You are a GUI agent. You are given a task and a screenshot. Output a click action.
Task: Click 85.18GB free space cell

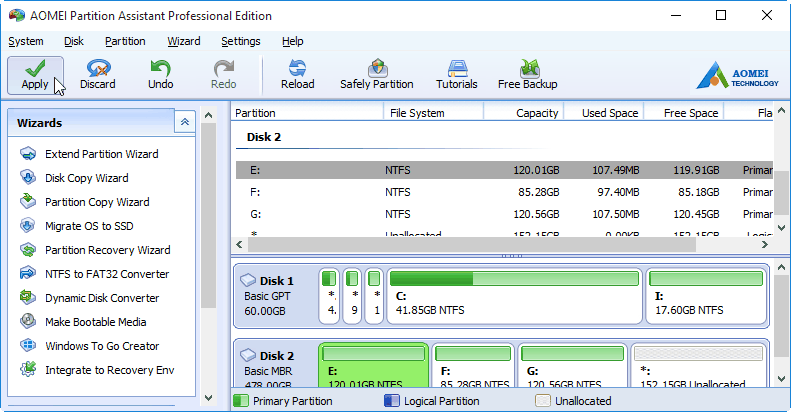[699, 192]
